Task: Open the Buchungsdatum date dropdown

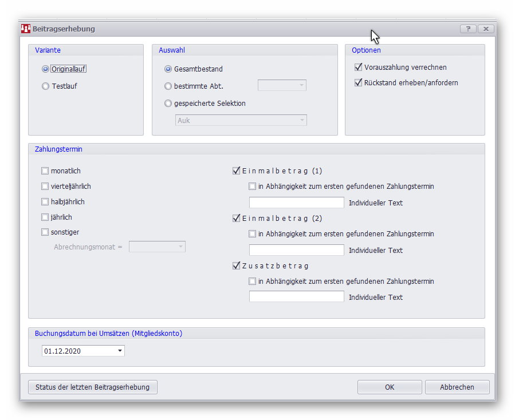Action: [x=120, y=351]
